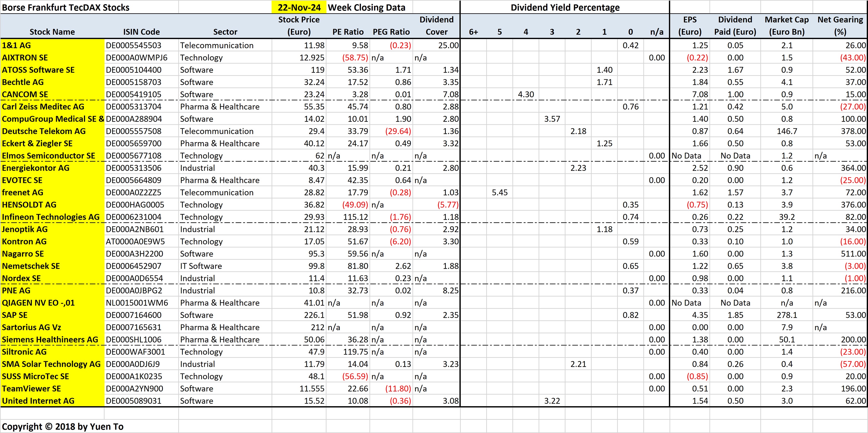Click freenet AG stock name
Image resolution: width=868 pixels, height=433 pixels.
click(52, 193)
